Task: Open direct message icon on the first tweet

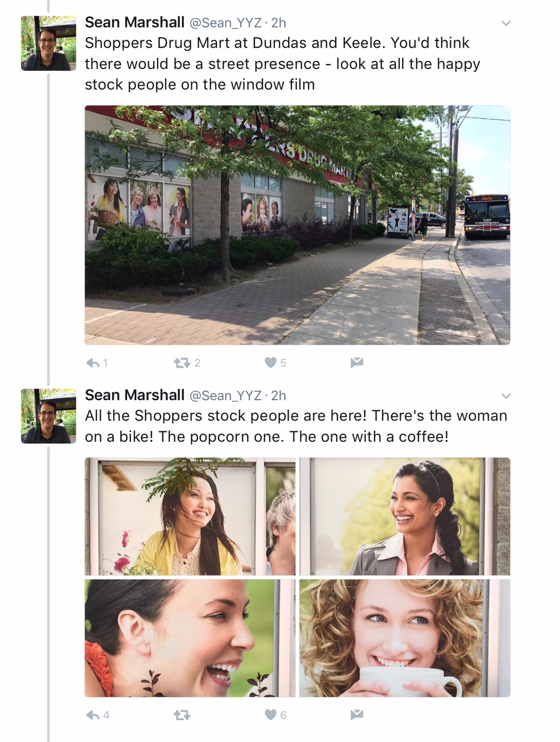Action: 357,363
